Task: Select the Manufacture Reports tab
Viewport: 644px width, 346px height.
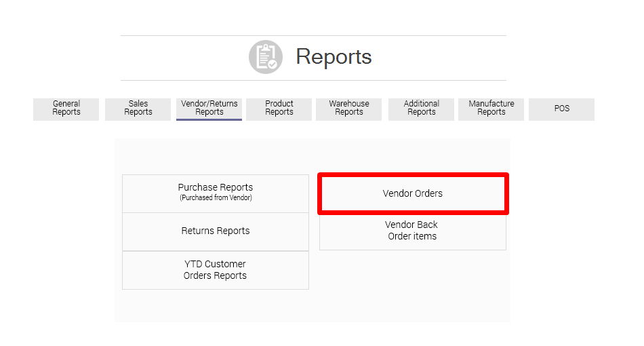Action: [x=491, y=109]
